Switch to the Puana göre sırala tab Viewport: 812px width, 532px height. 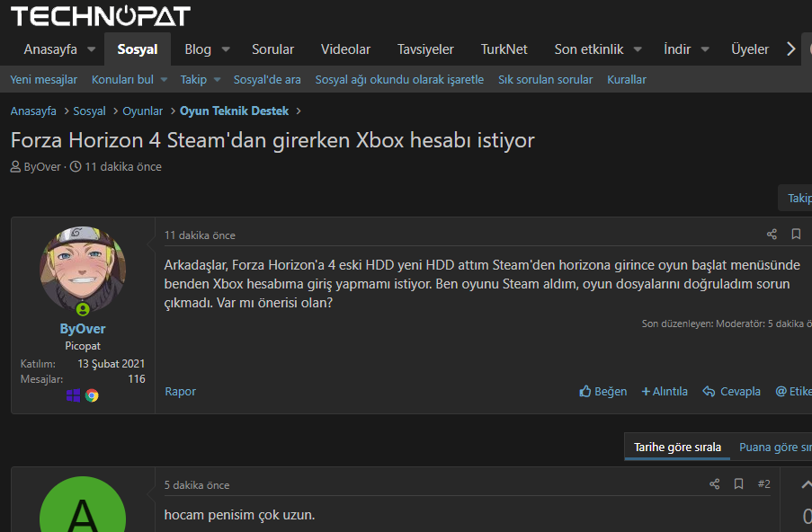[x=775, y=448]
